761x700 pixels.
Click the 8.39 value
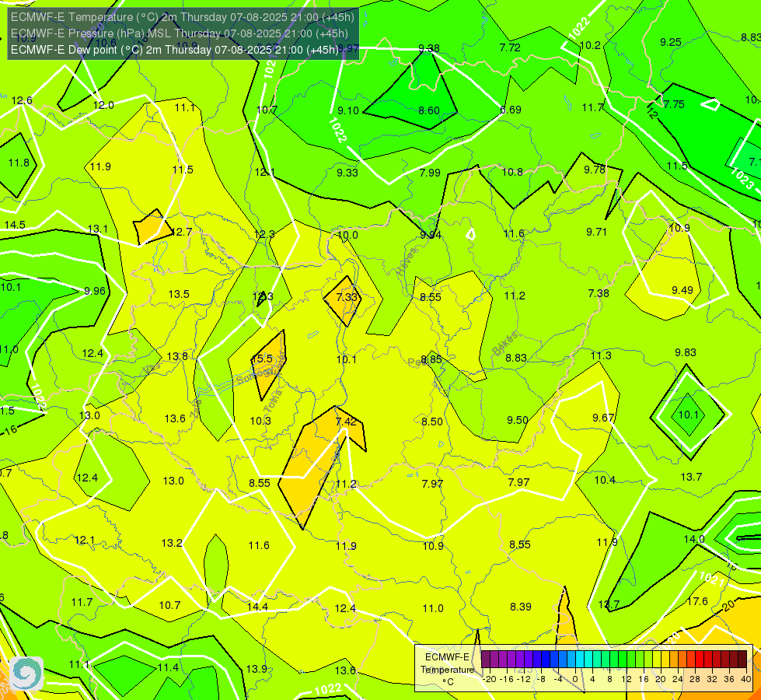(521, 607)
